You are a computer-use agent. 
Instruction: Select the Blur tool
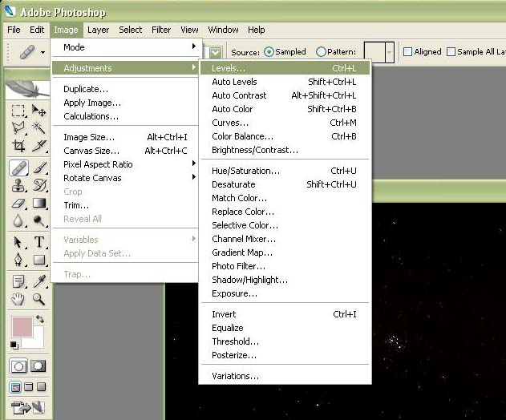click(x=18, y=221)
